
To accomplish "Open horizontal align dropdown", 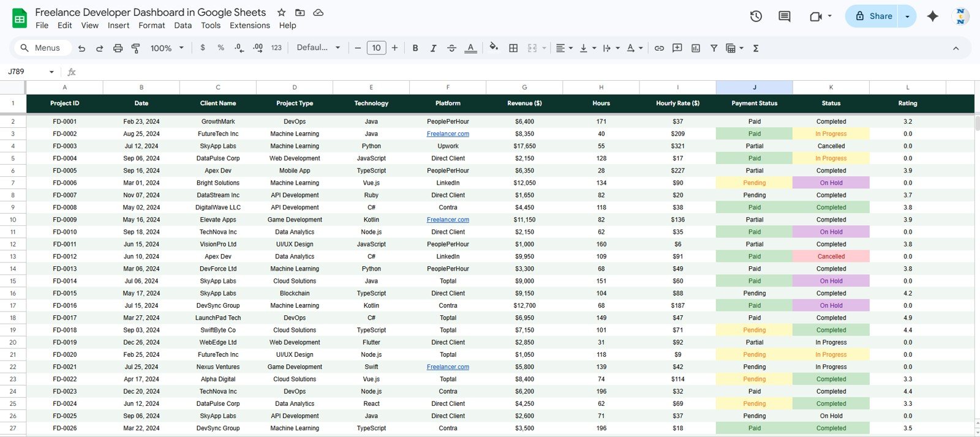I will pyautogui.click(x=564, y=48).
